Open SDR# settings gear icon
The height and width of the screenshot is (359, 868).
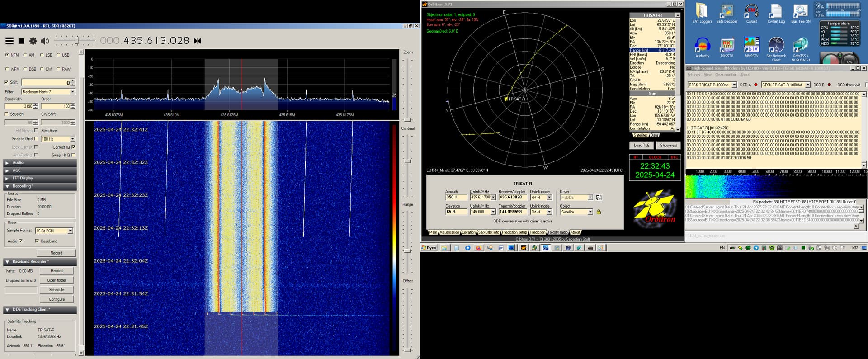pyautogui.click(x=33, y=41)
